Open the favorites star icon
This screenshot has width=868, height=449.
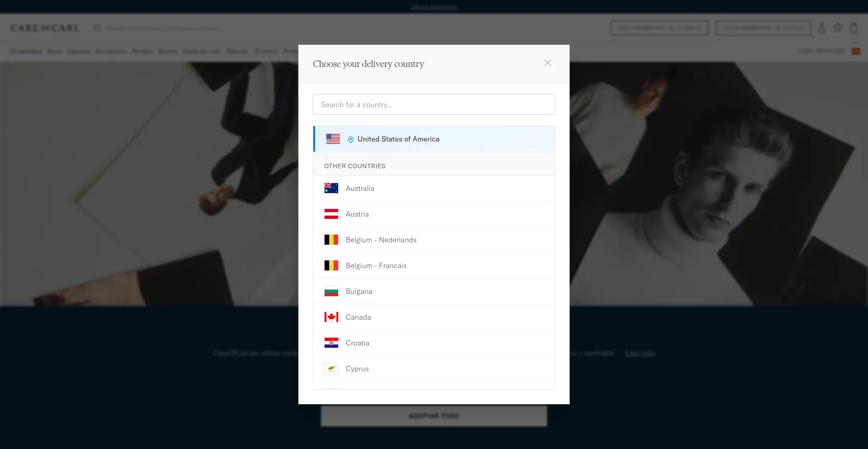(x=838, y=28)
